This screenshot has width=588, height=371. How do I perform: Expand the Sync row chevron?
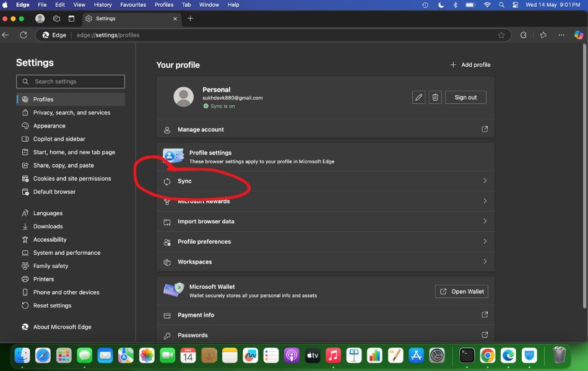tap(485, 181)
